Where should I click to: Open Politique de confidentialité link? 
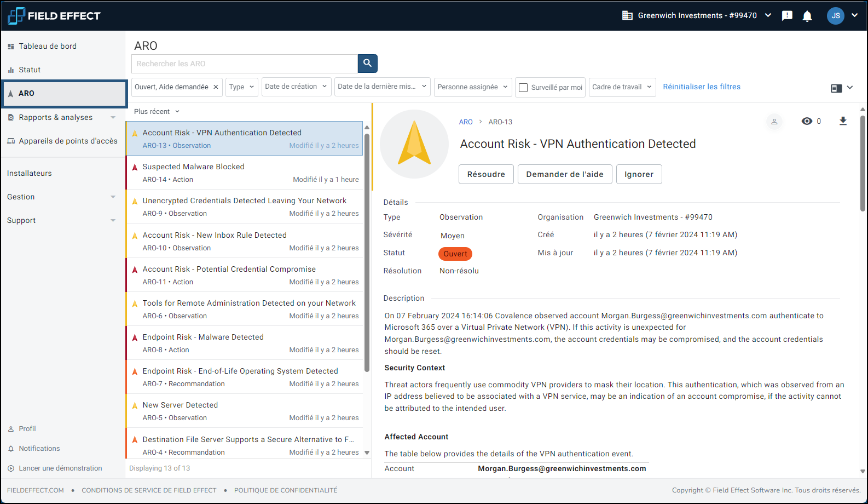[286, 490]
